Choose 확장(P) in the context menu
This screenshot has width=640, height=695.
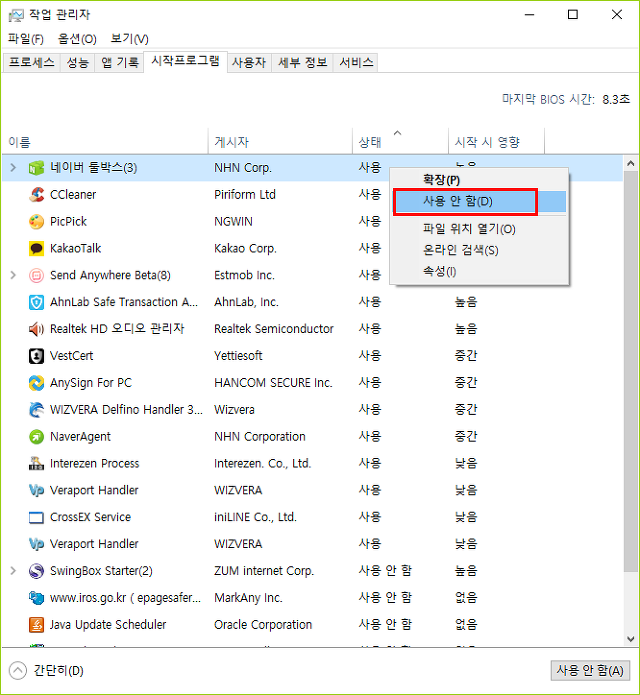(480, 180)
